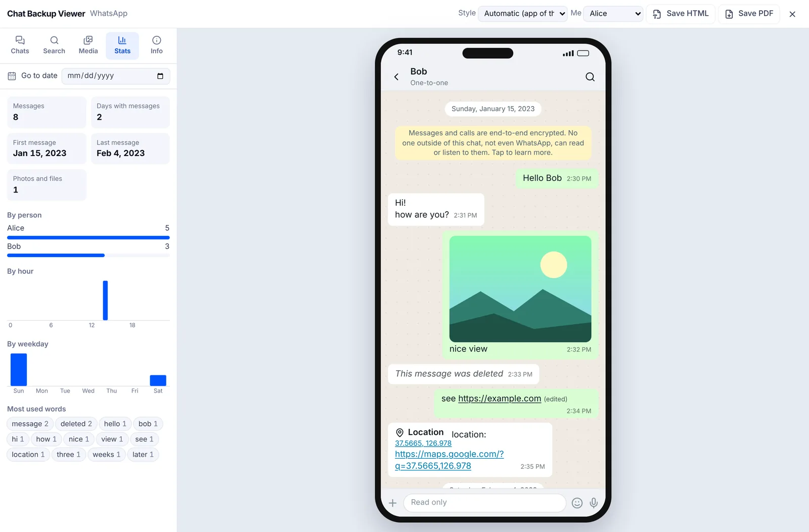Click the Last message Feb 4, 2023 card
This screenshot has height=532, width=809.
pos(130,149)
